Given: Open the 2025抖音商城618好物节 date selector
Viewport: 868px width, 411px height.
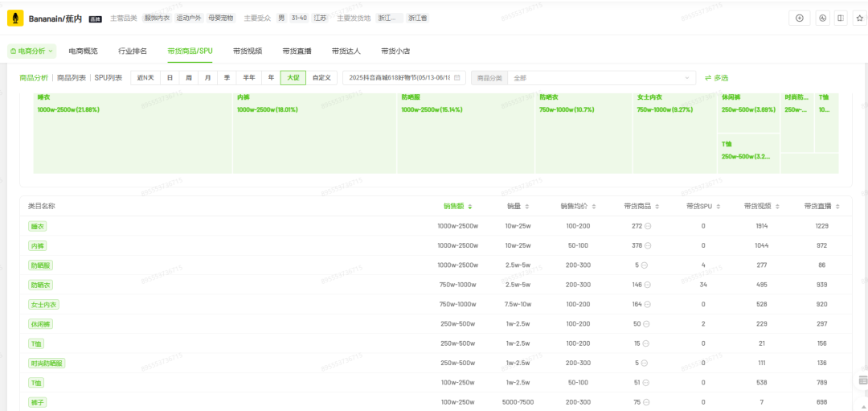Looking at the screenshot, I should 400,78.
